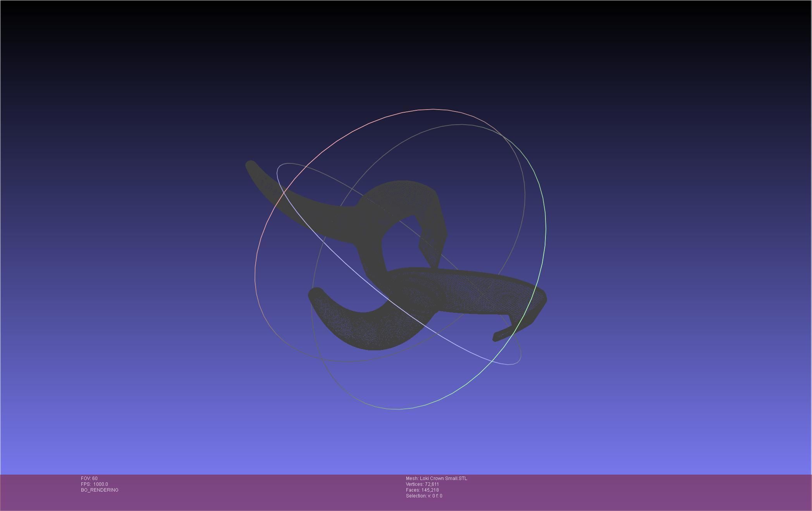Screen dimensions: 812x511
Task: Click the Selection v: 0 f: 0 text
Action: point(424,496)
